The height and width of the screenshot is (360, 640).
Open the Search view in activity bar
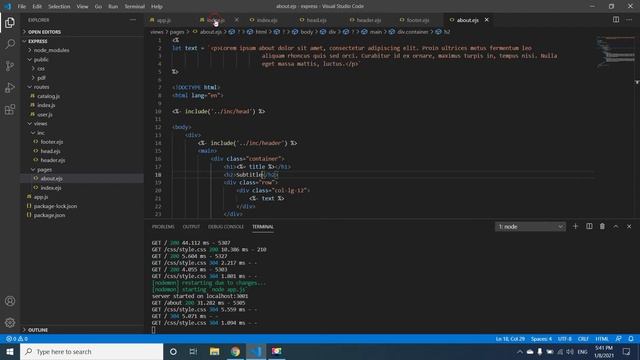[10, 44]
